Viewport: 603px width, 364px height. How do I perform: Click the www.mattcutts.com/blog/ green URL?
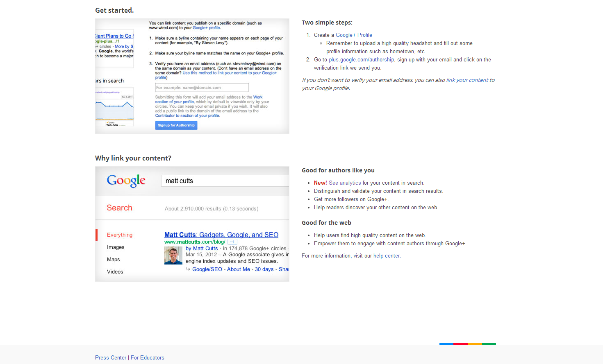pos(195,242)
